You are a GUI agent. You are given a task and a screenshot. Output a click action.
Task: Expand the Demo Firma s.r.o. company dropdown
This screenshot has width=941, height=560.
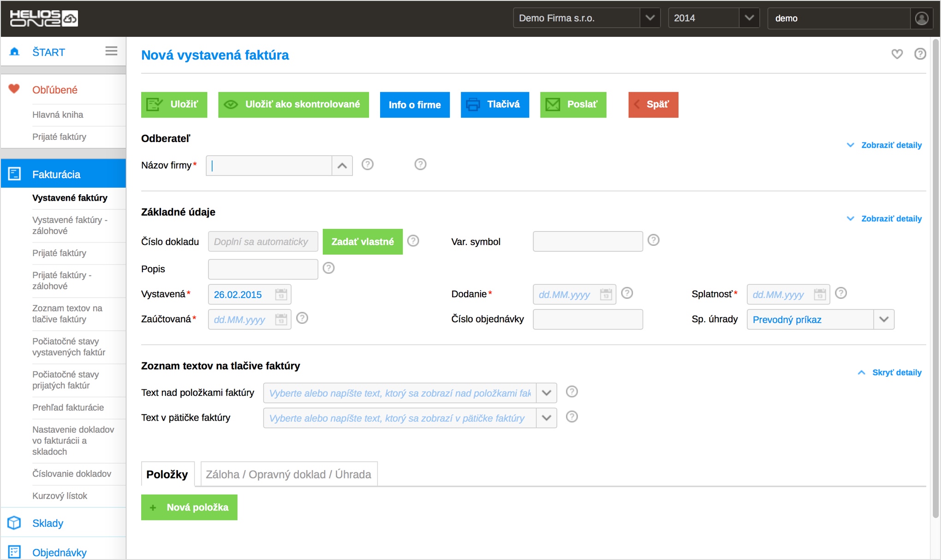point(649,18)
